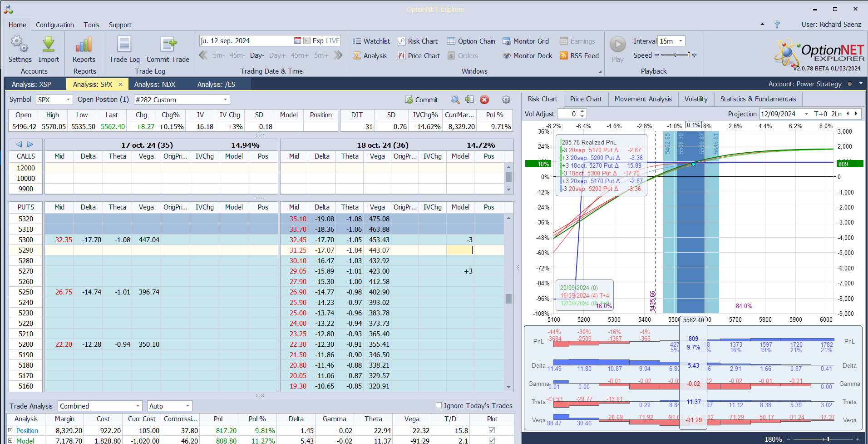Screen dimensions: 868x444
Task: Go to previous expiration with left arrow
Action: 19,145
